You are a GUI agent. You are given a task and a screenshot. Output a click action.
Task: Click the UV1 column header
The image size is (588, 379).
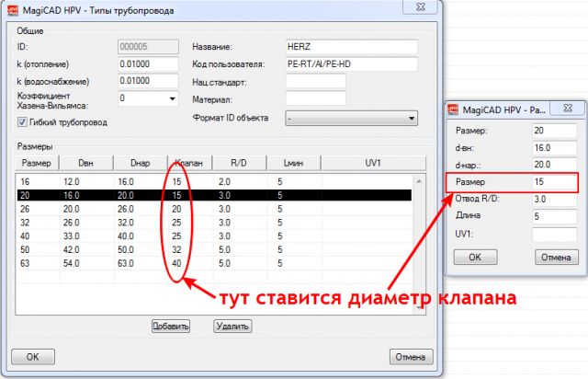pyautogui.click(x=373, y=163)
